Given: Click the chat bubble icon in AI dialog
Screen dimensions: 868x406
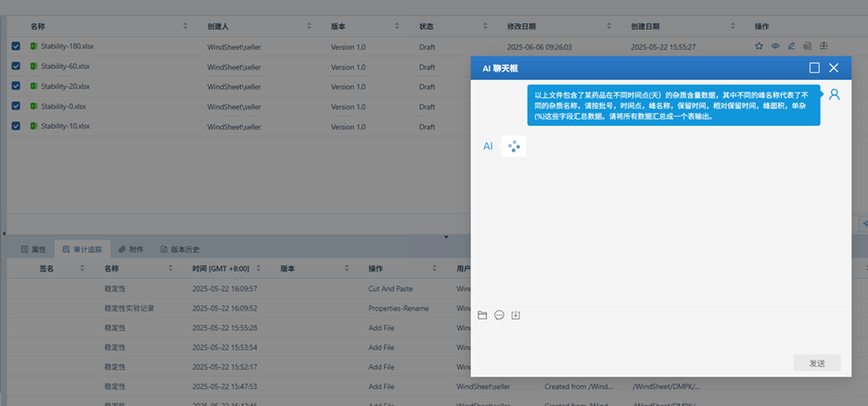Looking at the screenshot, I should pos(499,315).
